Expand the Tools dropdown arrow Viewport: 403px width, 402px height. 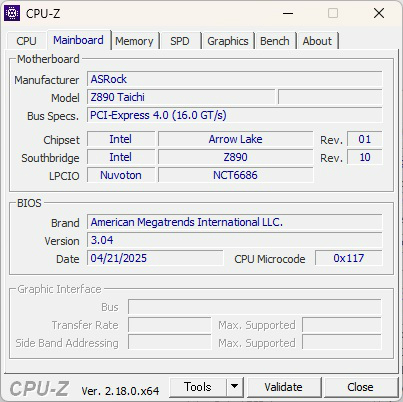pyautogui.click(x=235, y=387)
